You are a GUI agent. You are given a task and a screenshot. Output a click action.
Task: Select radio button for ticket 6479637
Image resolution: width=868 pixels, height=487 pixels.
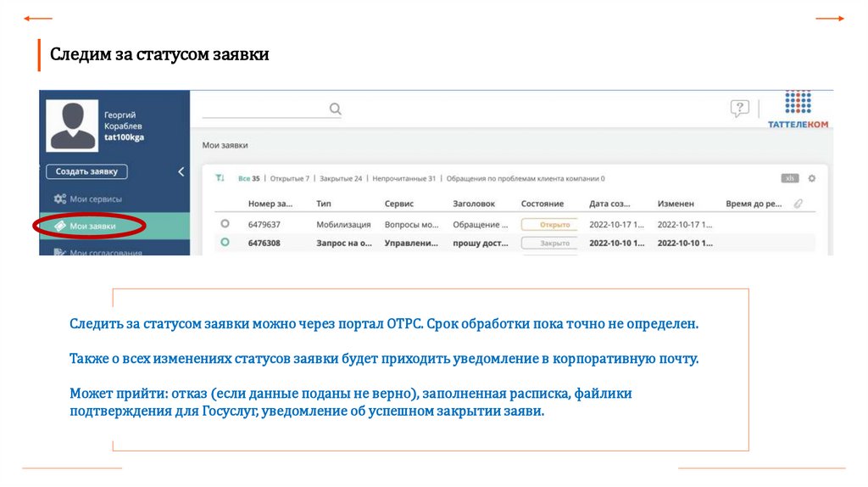pos(225,224)
